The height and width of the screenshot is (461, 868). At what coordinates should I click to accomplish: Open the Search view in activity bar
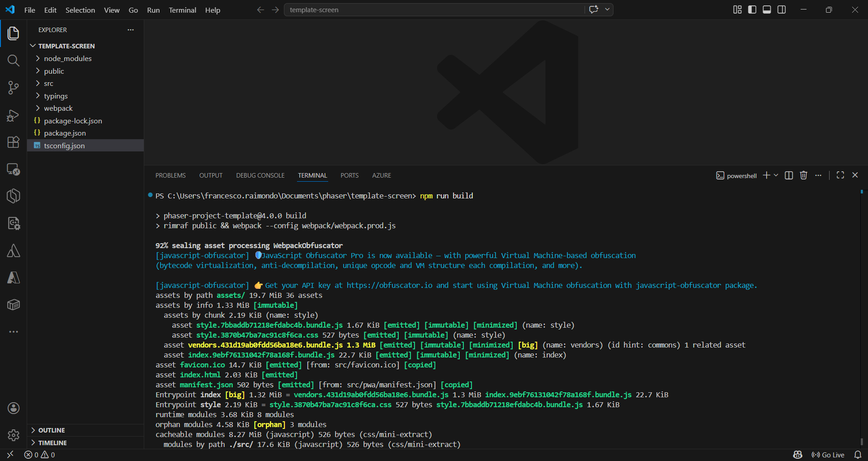point(14,61)
